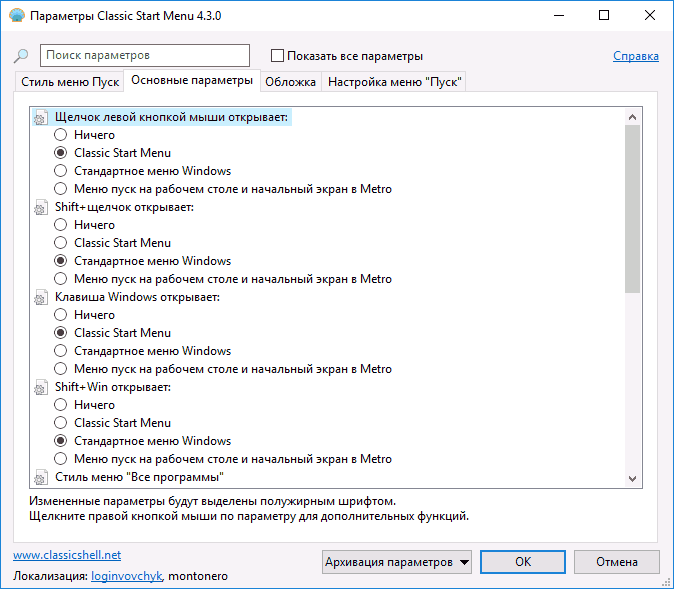Minimize the settings window
The image size is (674, 589).
click(559, 15)
